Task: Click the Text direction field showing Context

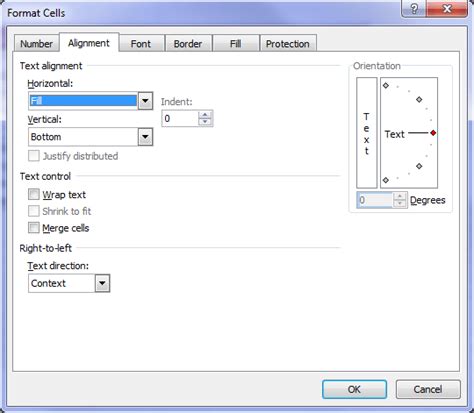Action: click(x=62, y=283)
